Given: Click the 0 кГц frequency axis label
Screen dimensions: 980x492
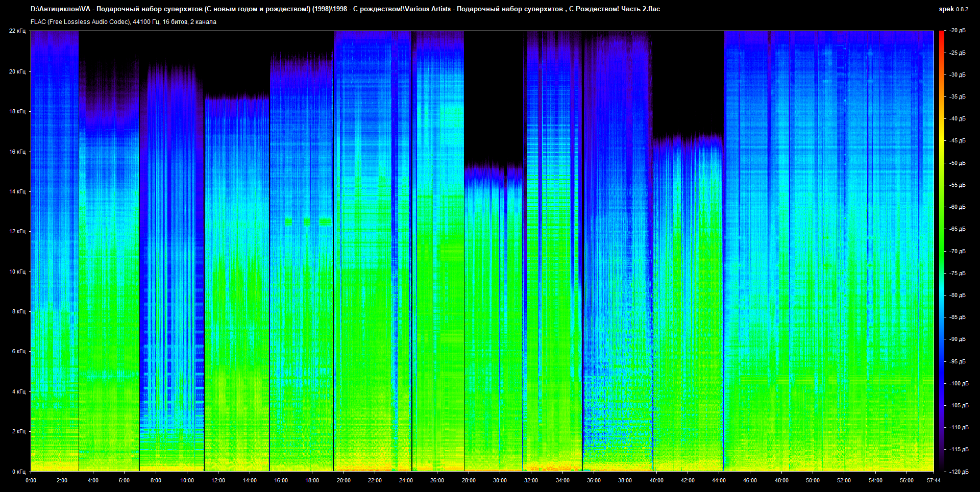Looking at the screenshot, I should 18,472.
